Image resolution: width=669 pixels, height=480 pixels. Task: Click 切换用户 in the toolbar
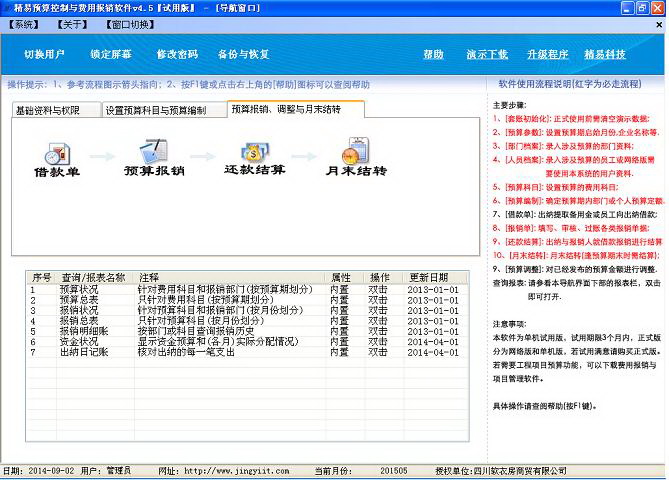[44, 54]
